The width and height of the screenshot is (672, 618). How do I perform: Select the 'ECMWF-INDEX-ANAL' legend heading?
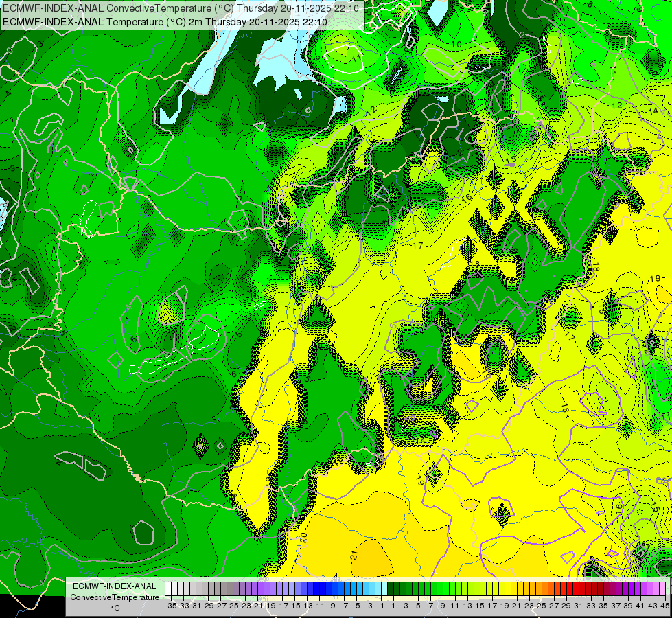115,586
